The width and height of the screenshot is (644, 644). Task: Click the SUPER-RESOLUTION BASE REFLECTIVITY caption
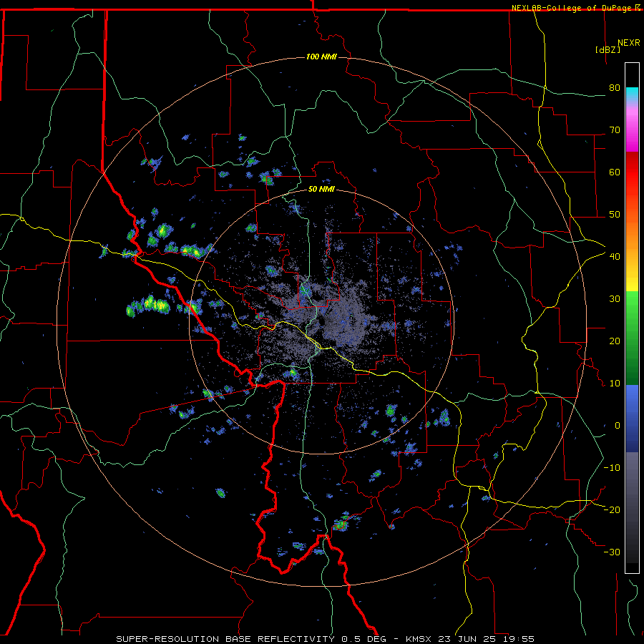tap(225, 639)
